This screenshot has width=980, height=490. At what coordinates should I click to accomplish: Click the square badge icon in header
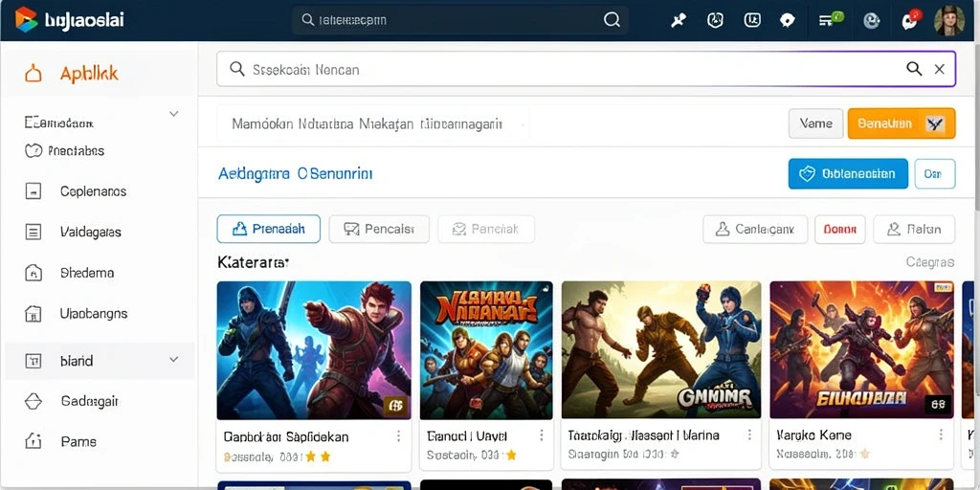pyautogui.click(x=752, y=20)
